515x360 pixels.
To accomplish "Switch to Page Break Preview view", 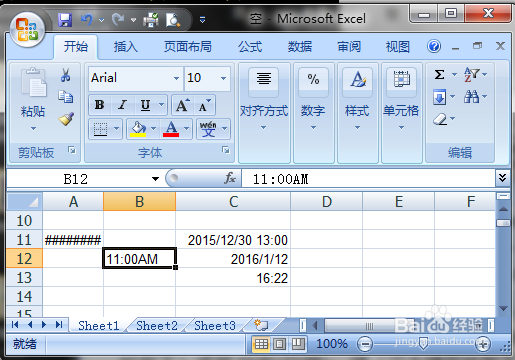I will pos(298,344).
